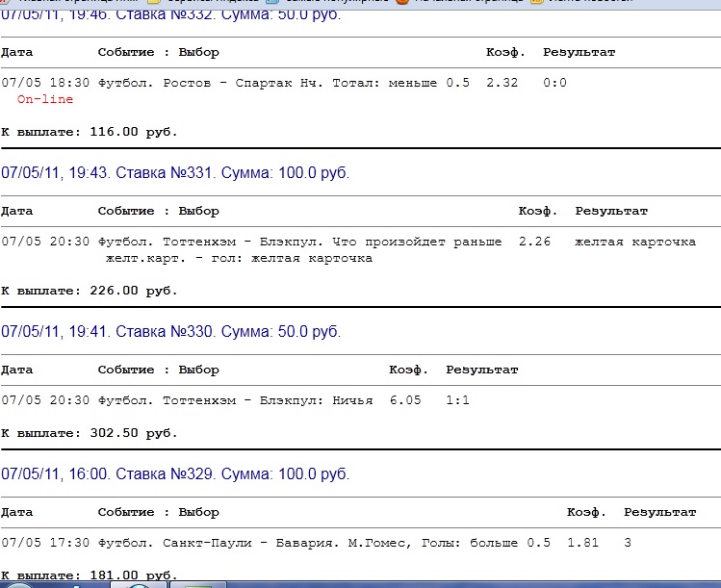721x588 pixels.
Task: Click date 07/05 20:30 in bet №330
Action: (x=45, y=400)
